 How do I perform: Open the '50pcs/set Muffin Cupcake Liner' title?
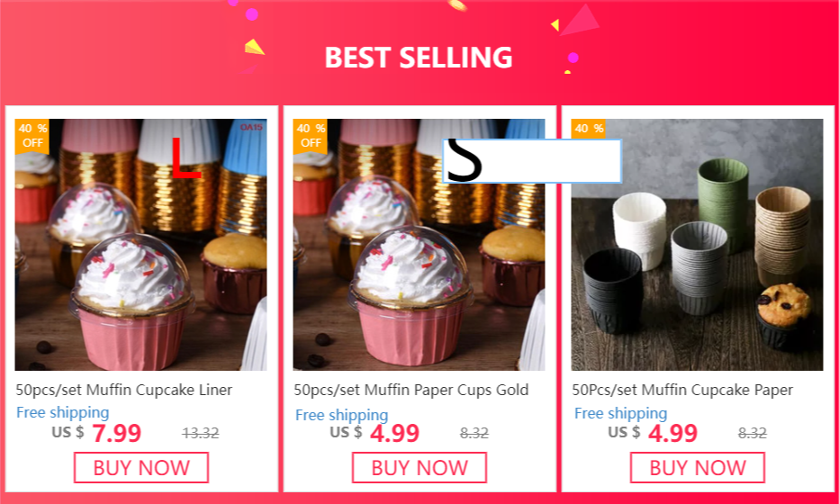[124, 390]
